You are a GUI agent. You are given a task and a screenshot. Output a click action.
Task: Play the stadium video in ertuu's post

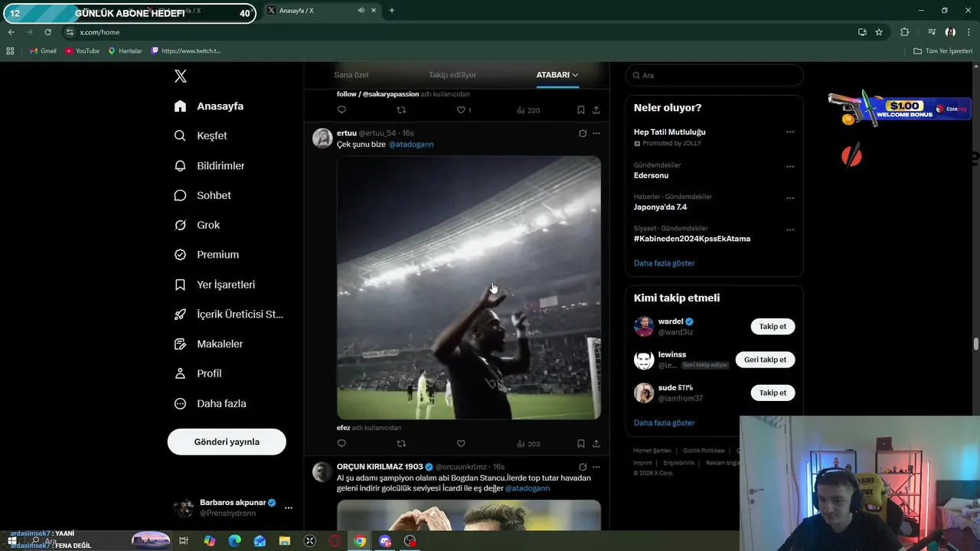pyautogui.click(x=469, y=288)
